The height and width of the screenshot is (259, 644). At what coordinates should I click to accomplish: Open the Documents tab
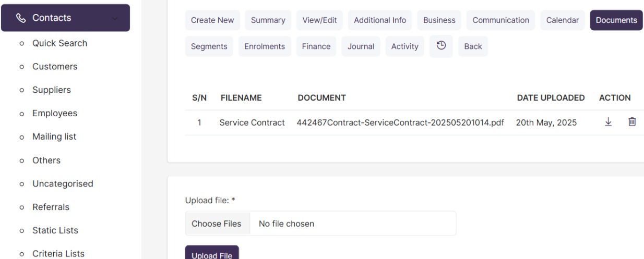pos(616,20)
